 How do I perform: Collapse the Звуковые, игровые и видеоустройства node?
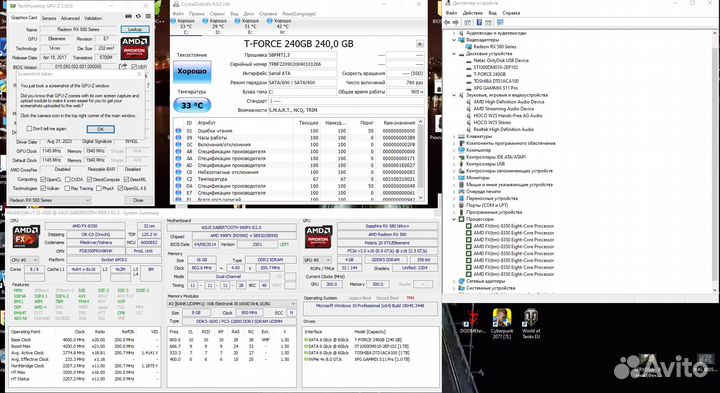(x=454, y=95)
